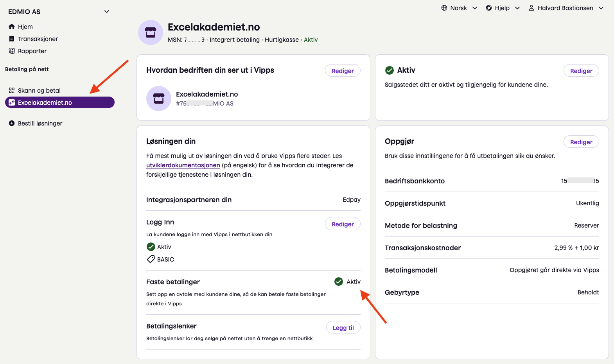Open the Halvard Bastiansen user menu
Image resolution: width=614 pixels, height=364 pixels.
[566, 8]
